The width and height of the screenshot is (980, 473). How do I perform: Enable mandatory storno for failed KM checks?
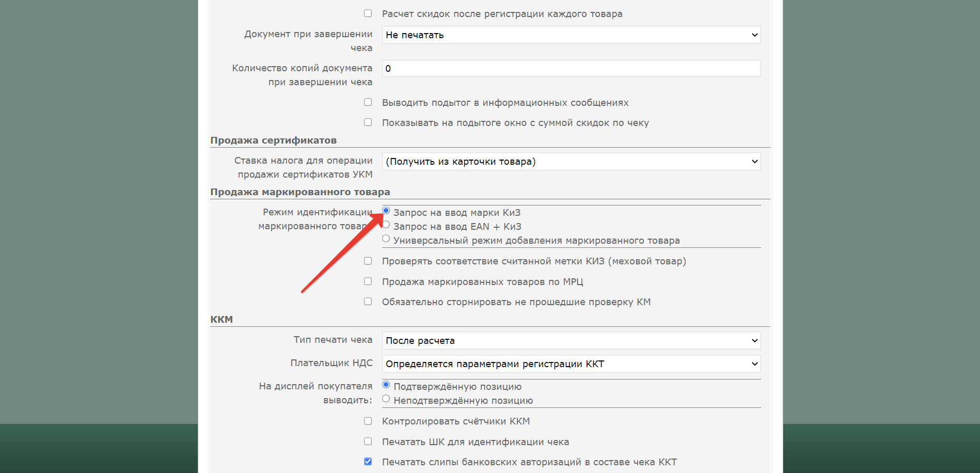coord(368,302)
